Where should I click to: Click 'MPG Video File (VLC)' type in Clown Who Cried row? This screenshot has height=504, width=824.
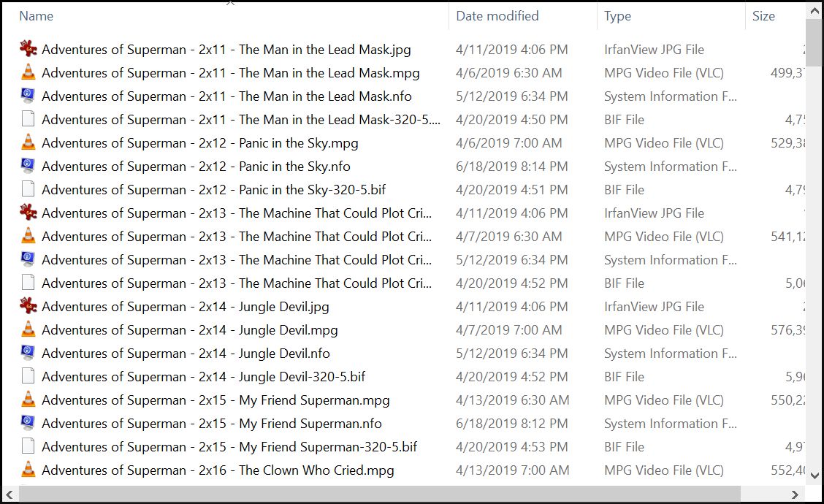[664, 470]
